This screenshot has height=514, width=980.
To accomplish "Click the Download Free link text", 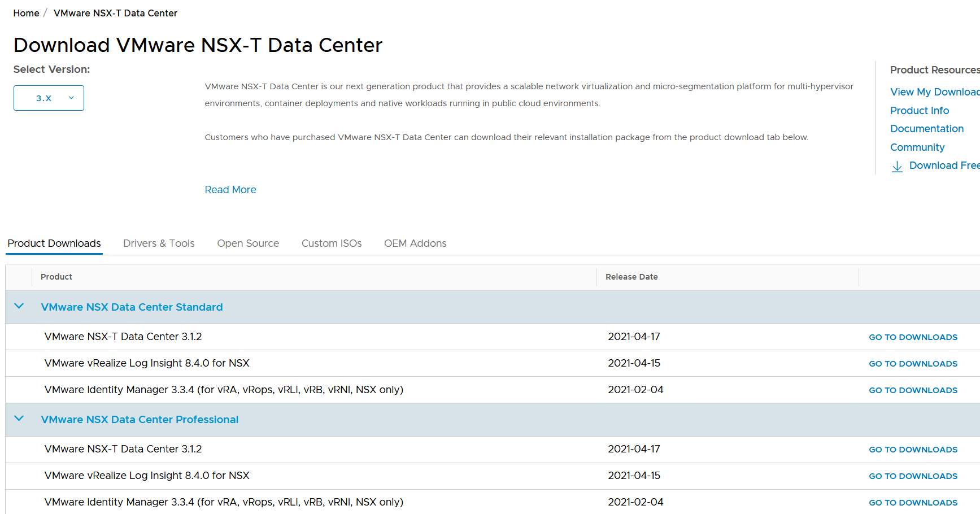I will tap(944, 165).
